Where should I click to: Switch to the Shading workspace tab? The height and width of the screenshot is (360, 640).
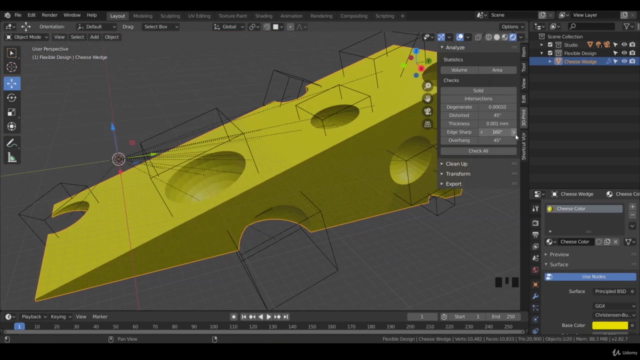[264, 16]
